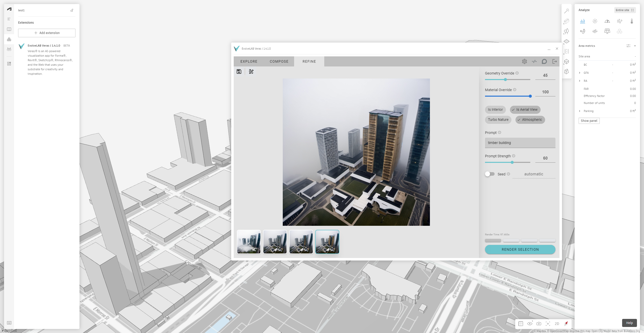Enable the Turbo Nature option

click(498, 120)
